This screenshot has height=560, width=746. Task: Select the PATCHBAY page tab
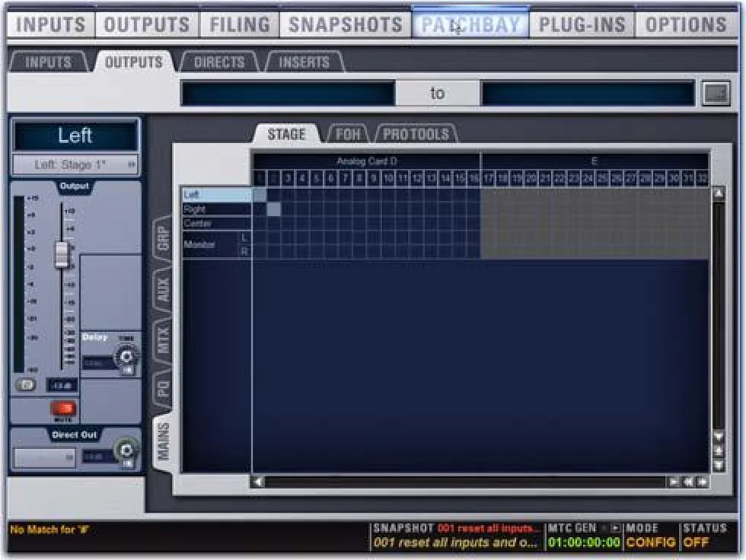(x=470, y=24)
